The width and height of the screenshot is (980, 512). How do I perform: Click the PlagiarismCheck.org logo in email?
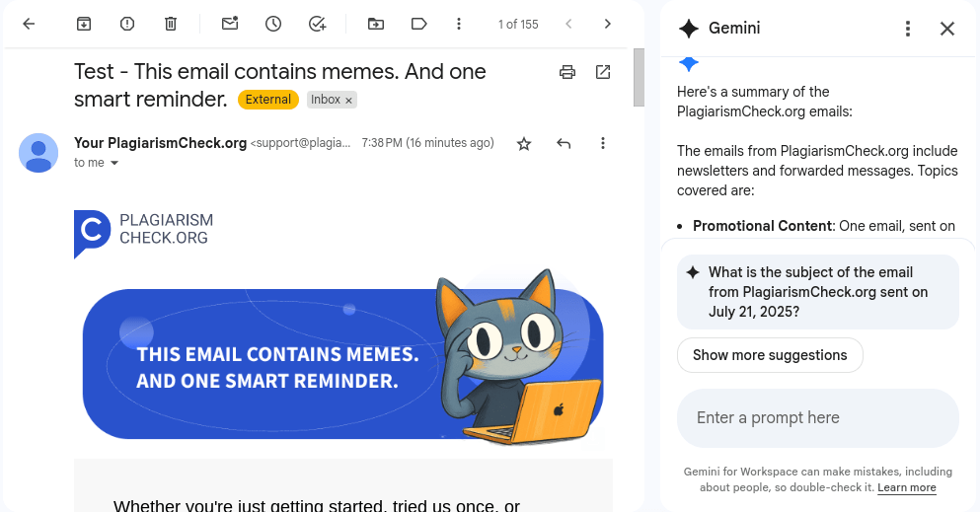click(144, 234)
